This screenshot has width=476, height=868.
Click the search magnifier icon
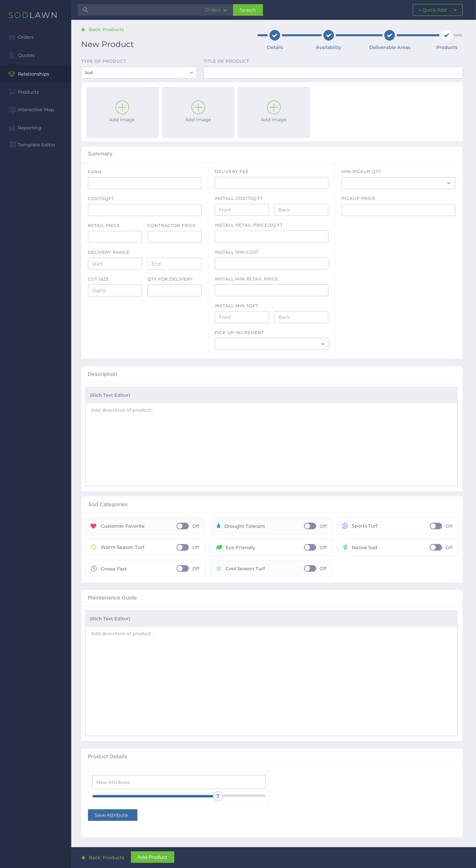tap(86, 10)
